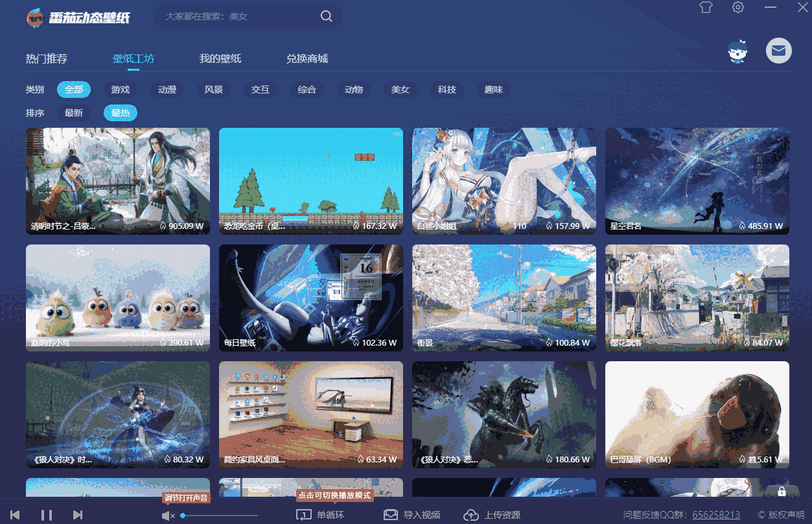Image resolution: width=812 pixels, height=524 pixels.
Task: Click the upload cloud icon beside 上传资源
Action: [x=470, y=514]
